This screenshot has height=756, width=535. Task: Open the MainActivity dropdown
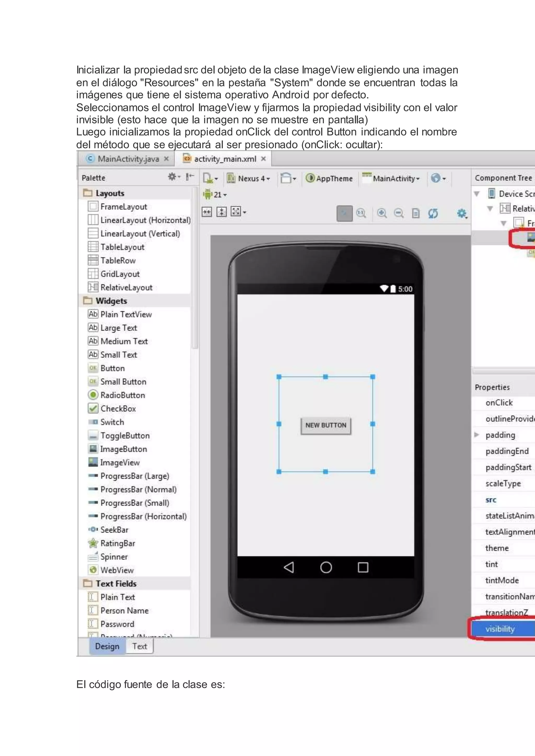pos(391,179)
